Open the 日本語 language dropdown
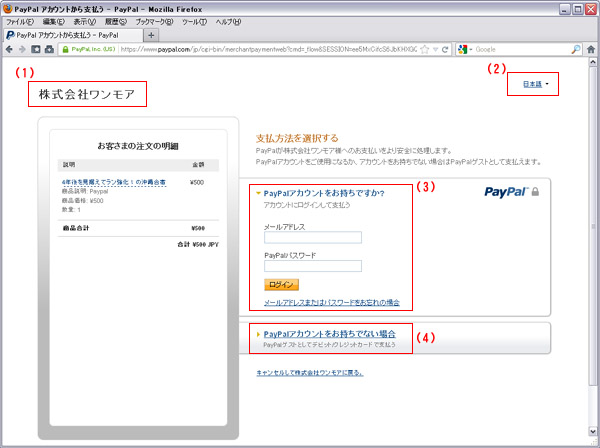Screen dimensions: 600x448 pyautogui.click(x=536, y=85)
